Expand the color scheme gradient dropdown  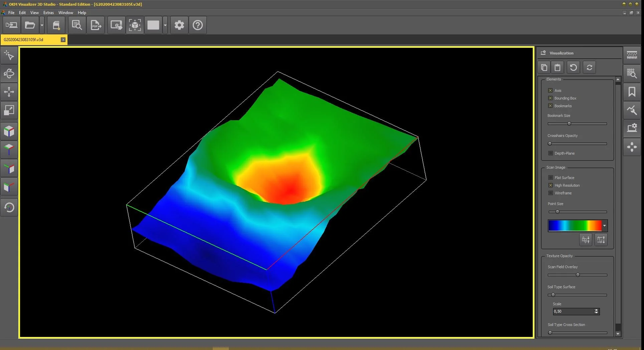coord(604,226)
